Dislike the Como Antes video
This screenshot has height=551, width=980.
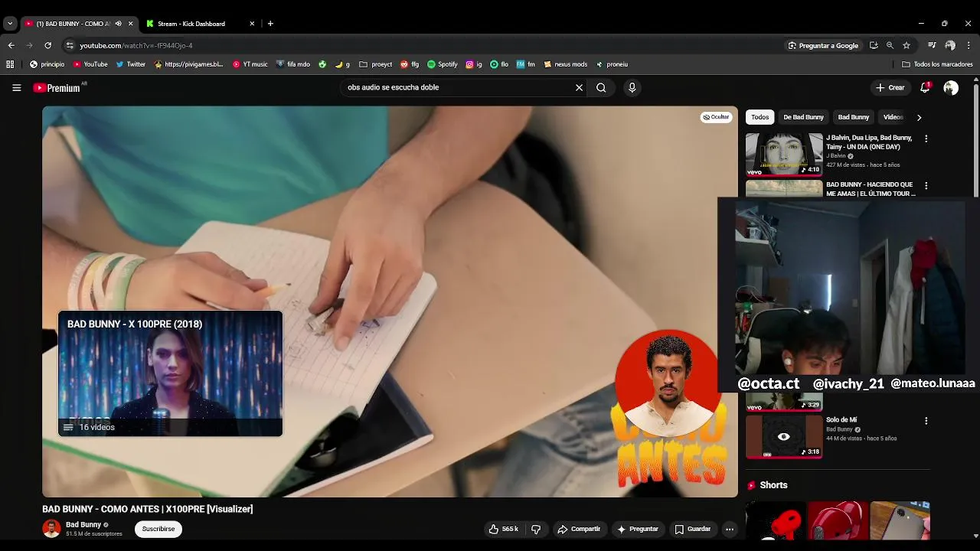coord(536,529)
